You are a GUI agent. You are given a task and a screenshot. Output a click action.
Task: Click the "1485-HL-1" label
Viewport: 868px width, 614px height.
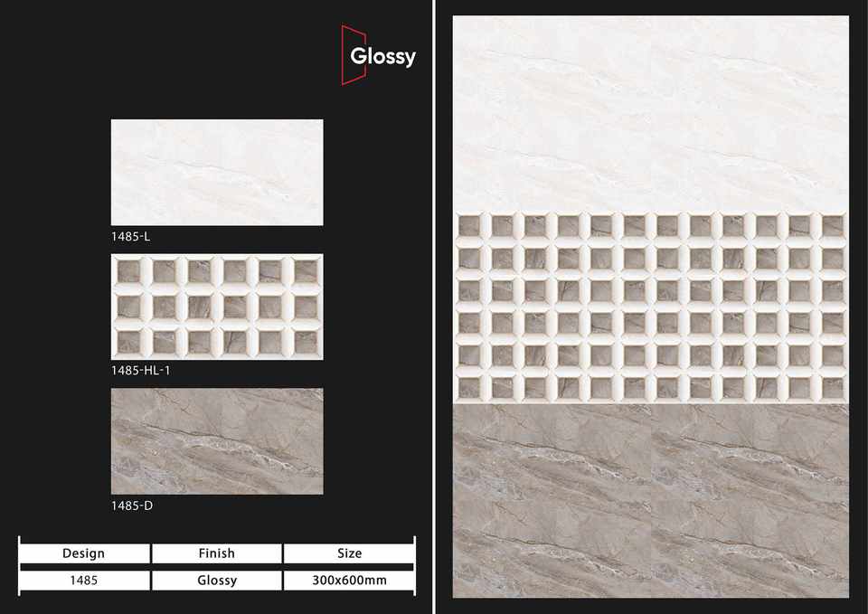[141, 371]
